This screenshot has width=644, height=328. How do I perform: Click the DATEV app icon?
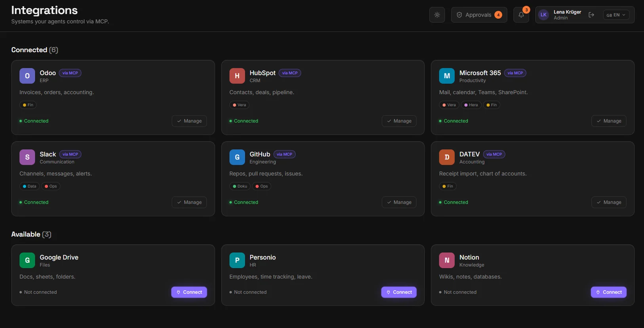click(x=447, y=157)
